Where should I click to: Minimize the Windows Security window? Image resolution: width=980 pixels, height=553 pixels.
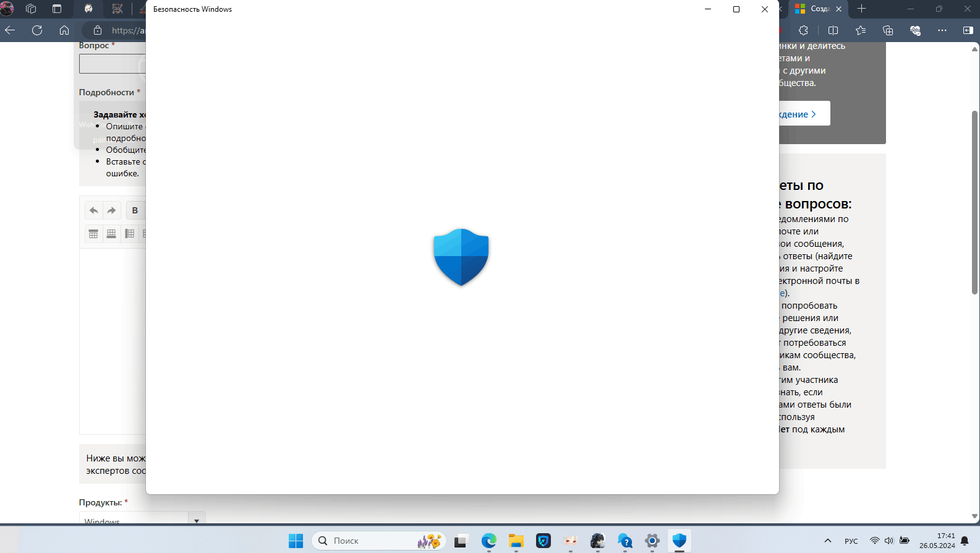pos(708,9)
